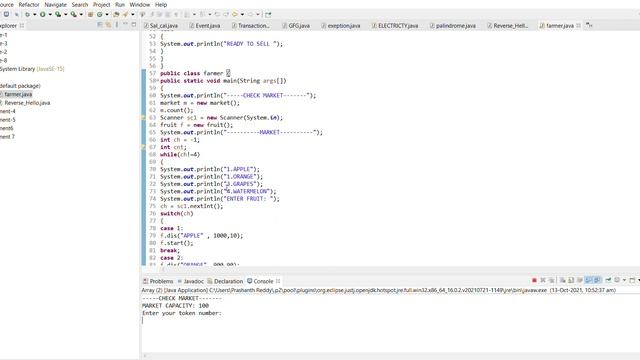Open the External Tools dropdown arrow

tap(81, 14)
